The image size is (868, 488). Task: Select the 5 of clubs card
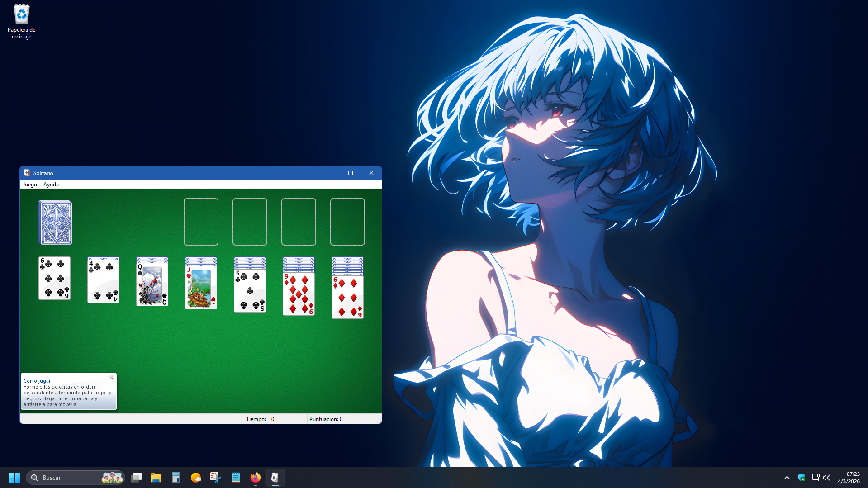click(x=250, y=291)
